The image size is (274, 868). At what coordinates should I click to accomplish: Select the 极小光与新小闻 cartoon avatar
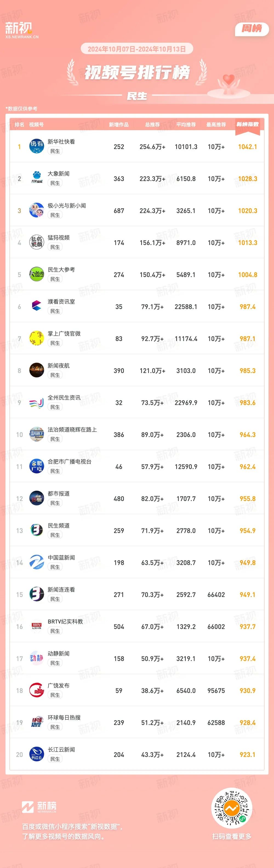point(36,210)
